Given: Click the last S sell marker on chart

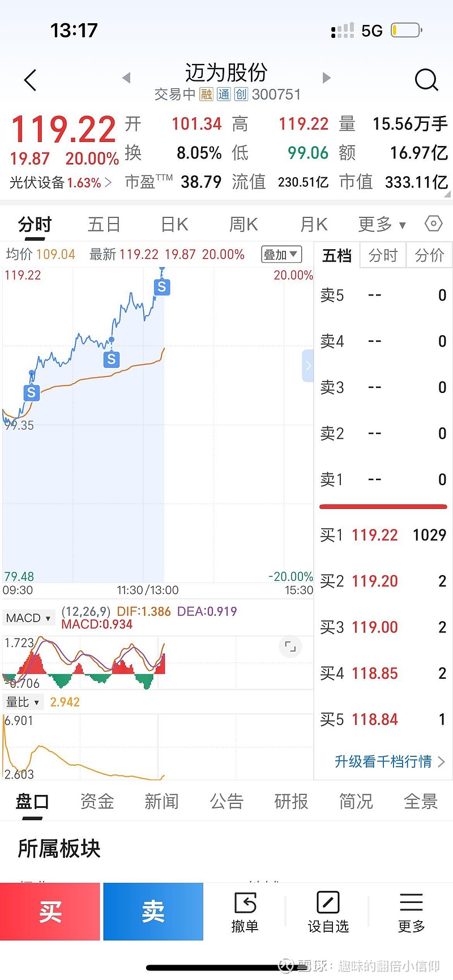Looking at the screenshot, I should pos(162,287).
